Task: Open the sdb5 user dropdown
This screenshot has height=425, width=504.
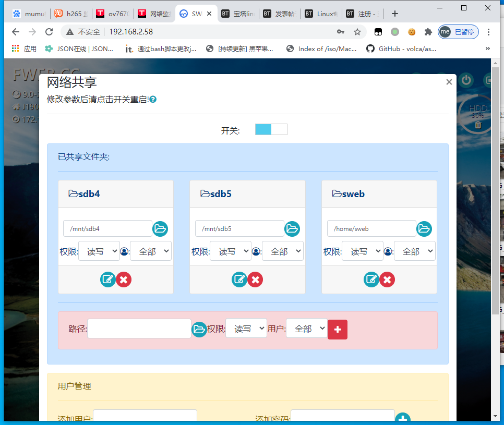Action: click(x=282, y=251)
